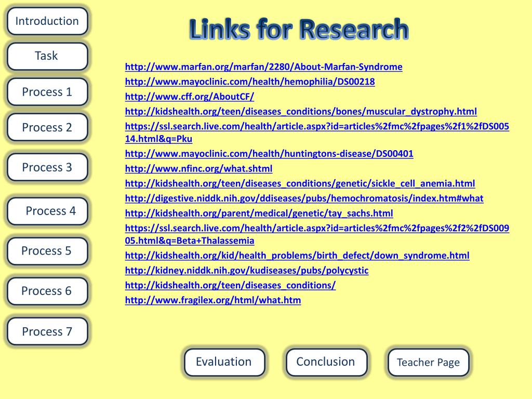Follow the About-Marfan-Syndrome link

point(263,67)
